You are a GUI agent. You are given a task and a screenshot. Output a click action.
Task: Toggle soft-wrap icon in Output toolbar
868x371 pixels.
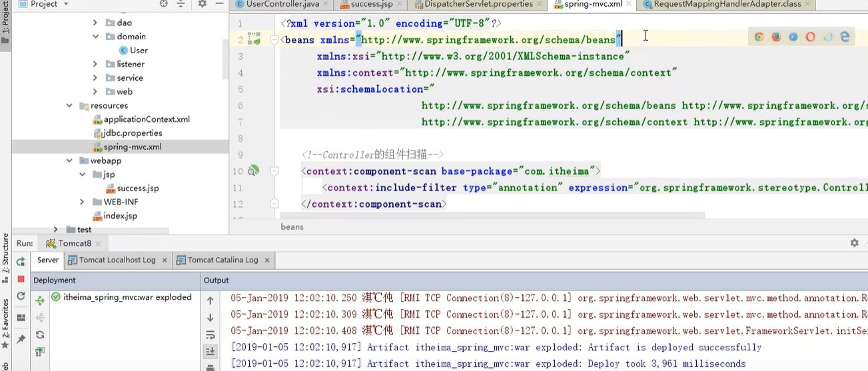(211, 335)
